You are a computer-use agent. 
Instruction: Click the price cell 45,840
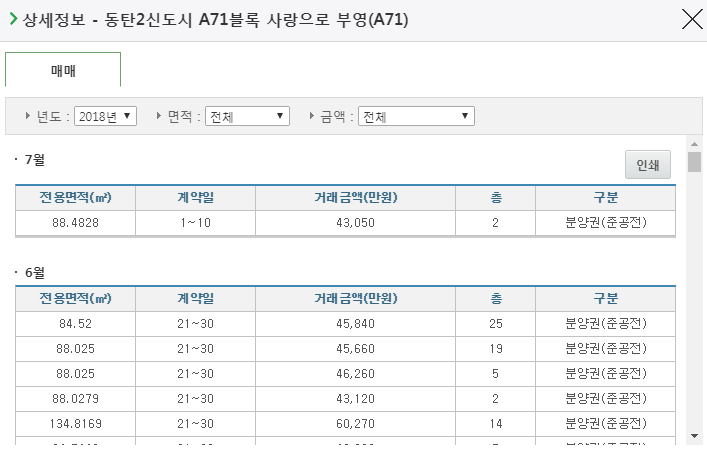[355, 324]
